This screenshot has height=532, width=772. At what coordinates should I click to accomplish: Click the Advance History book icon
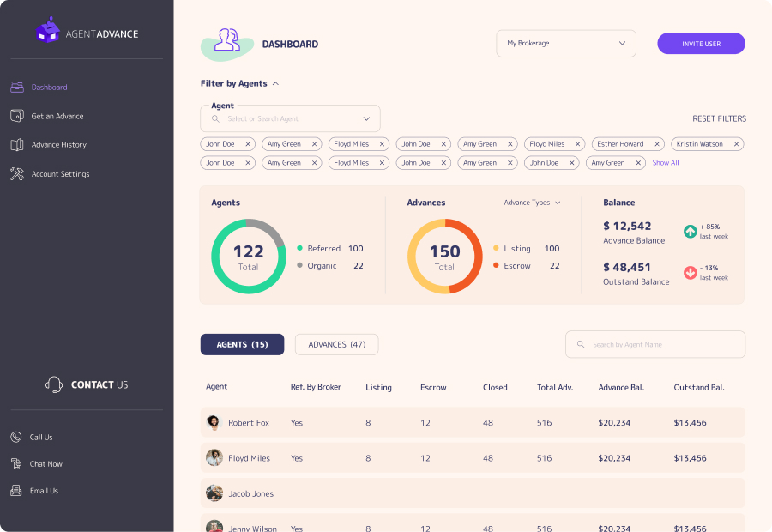click(17, 145)
